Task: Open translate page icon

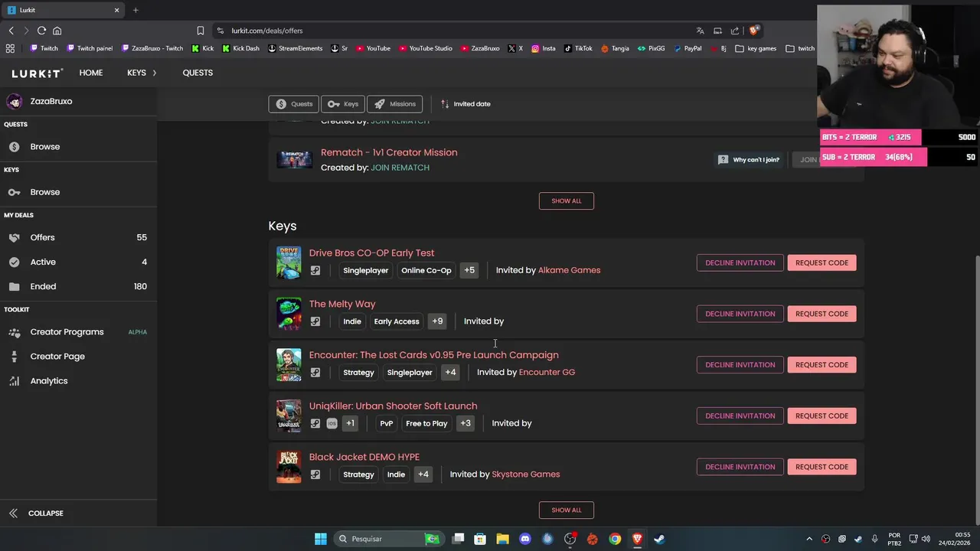Action: 700,31
